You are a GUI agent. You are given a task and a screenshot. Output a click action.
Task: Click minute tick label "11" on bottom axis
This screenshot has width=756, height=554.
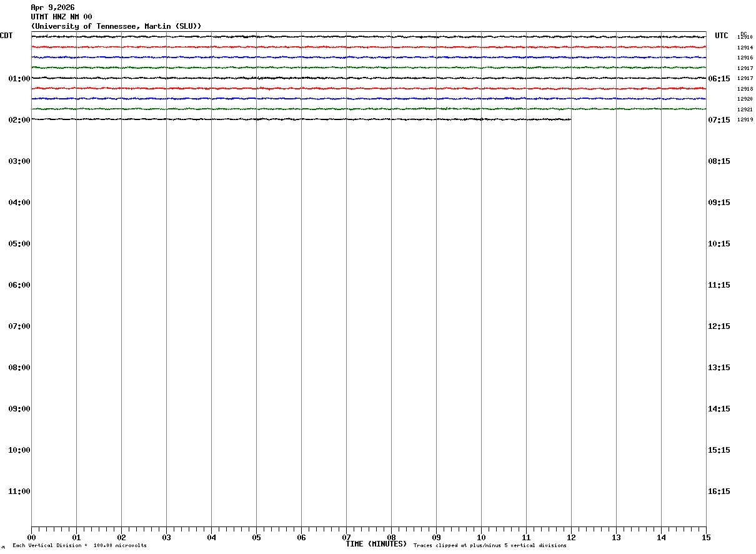[526, 538]
